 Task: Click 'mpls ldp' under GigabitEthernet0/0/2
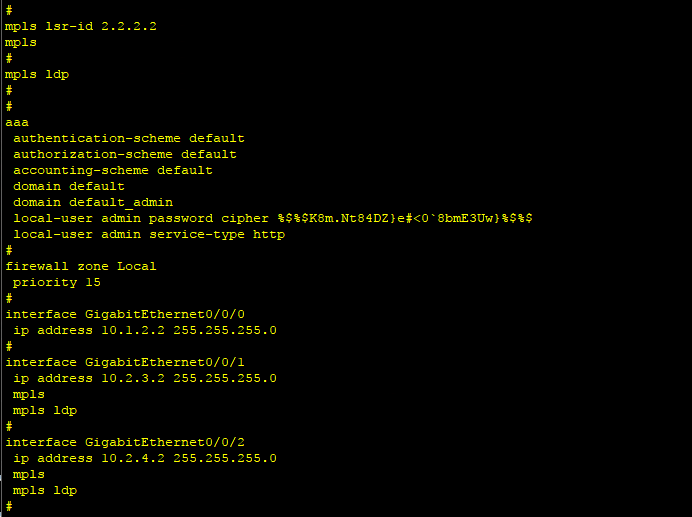(45, 491)
